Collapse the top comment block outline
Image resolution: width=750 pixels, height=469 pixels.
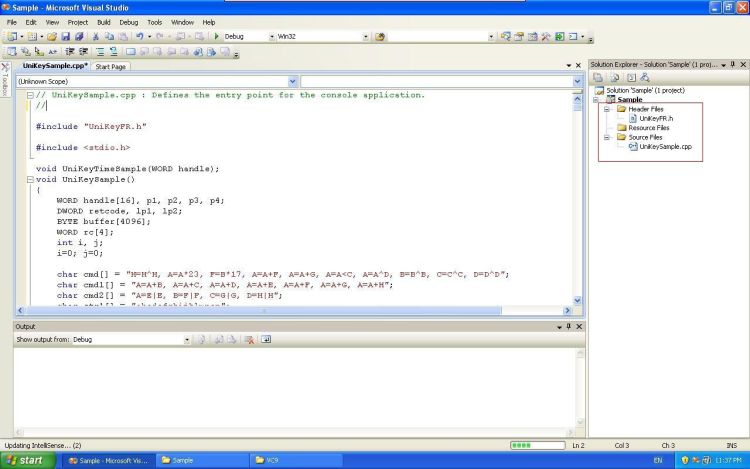click(30, 96)
